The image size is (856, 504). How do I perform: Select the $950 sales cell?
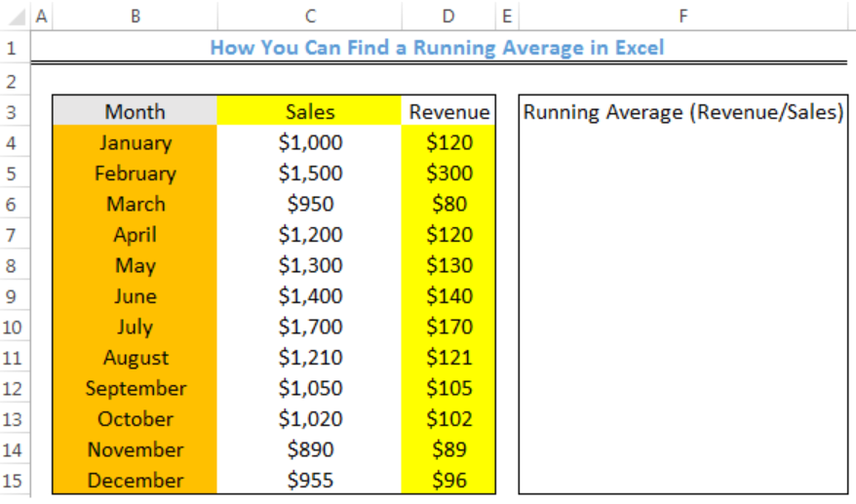coord(309,204)
